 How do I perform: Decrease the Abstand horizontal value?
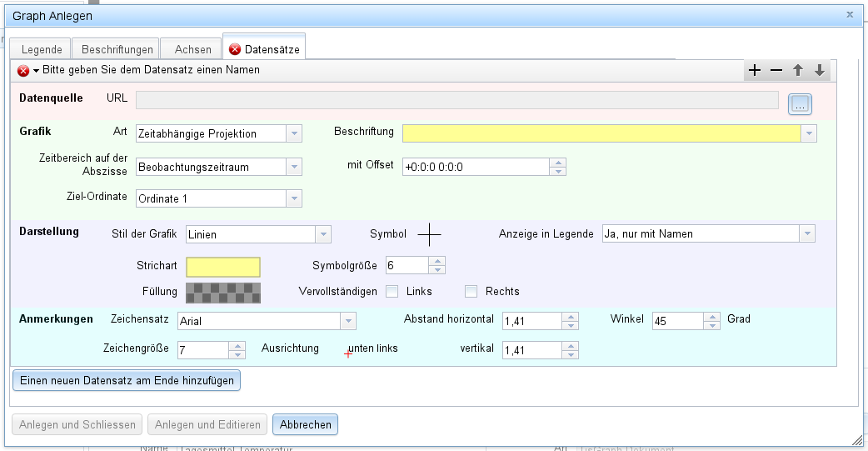(x=571, y=325)
